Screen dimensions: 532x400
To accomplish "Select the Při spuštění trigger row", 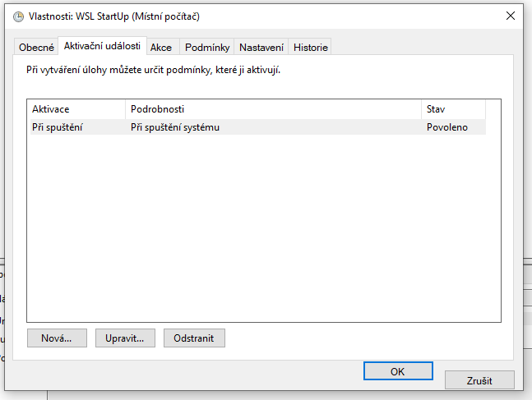I will point(58,127).
